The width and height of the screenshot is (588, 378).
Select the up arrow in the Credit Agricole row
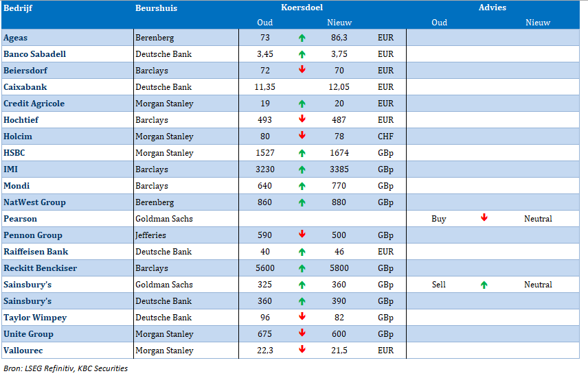click(302, 104)
